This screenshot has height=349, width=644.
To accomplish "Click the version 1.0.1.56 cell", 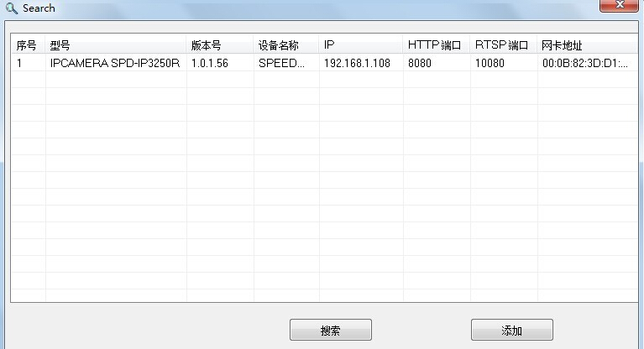I will 210,63.
